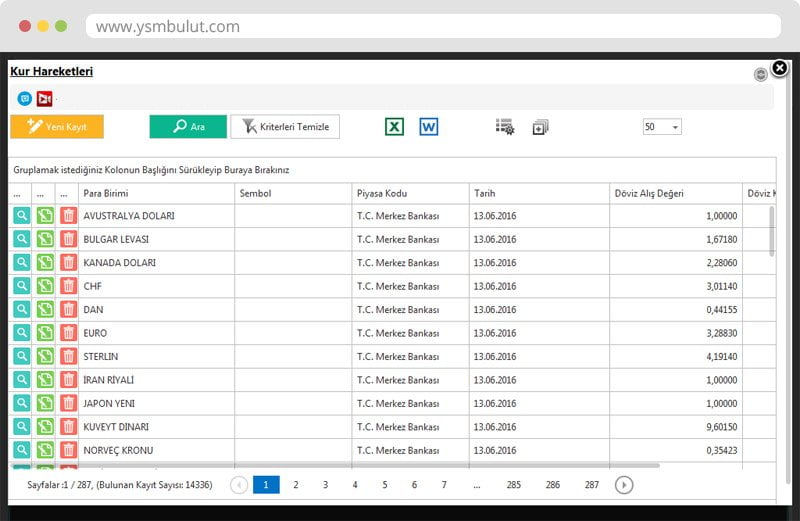Go to page 5 in pagination

tap(384, 485)
